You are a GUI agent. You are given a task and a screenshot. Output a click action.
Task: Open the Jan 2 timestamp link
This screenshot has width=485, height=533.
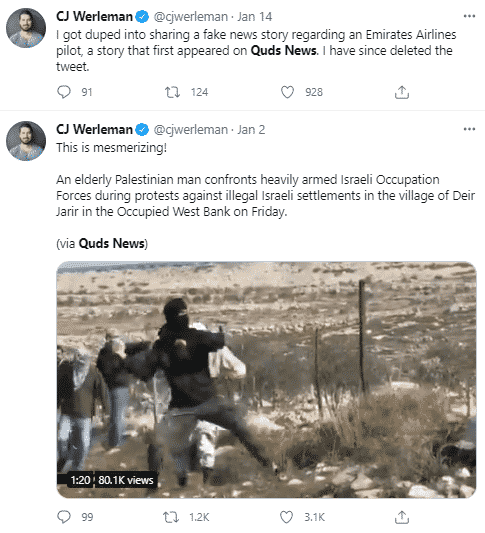[251, 129]
